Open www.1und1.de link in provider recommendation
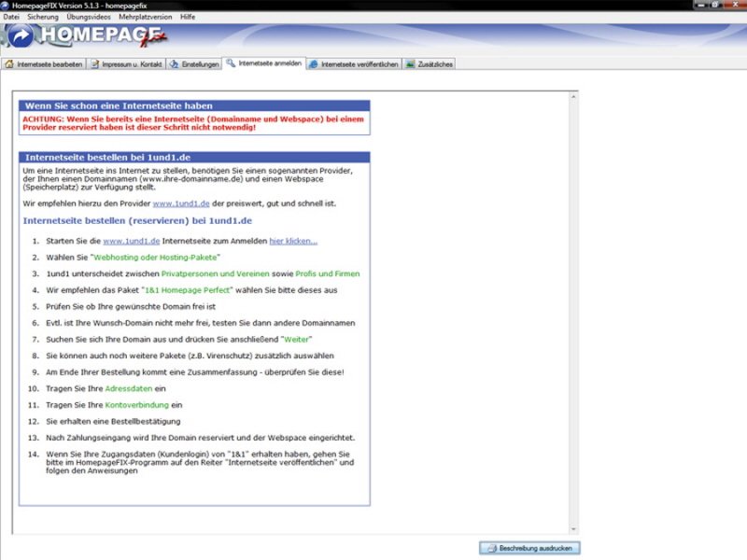The image size is (747, 560). (x=181, y=203)
